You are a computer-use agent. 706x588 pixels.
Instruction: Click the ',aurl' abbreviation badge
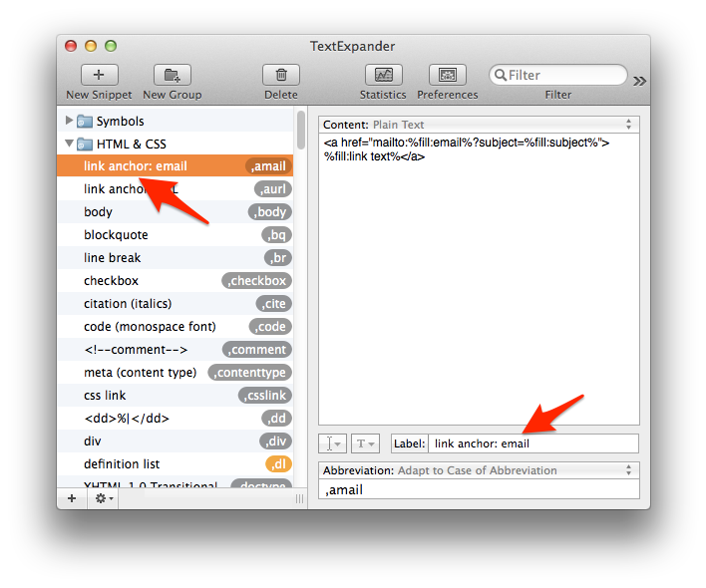tap(273, 189)
